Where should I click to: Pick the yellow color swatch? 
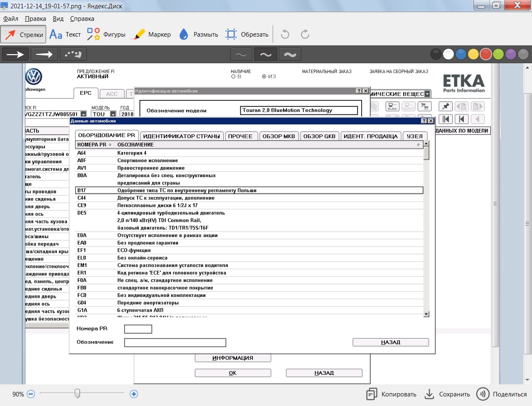point(473,54)
